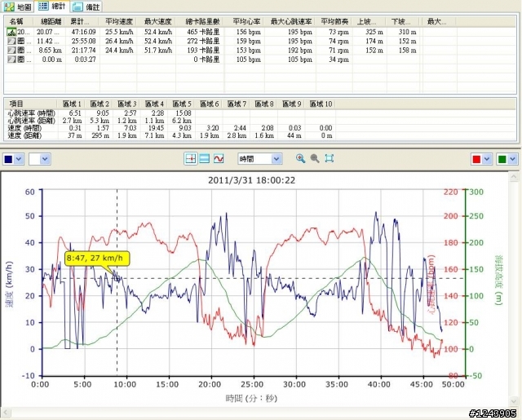Click the chart vertical scrollbar up arrow

click(513, 178)
